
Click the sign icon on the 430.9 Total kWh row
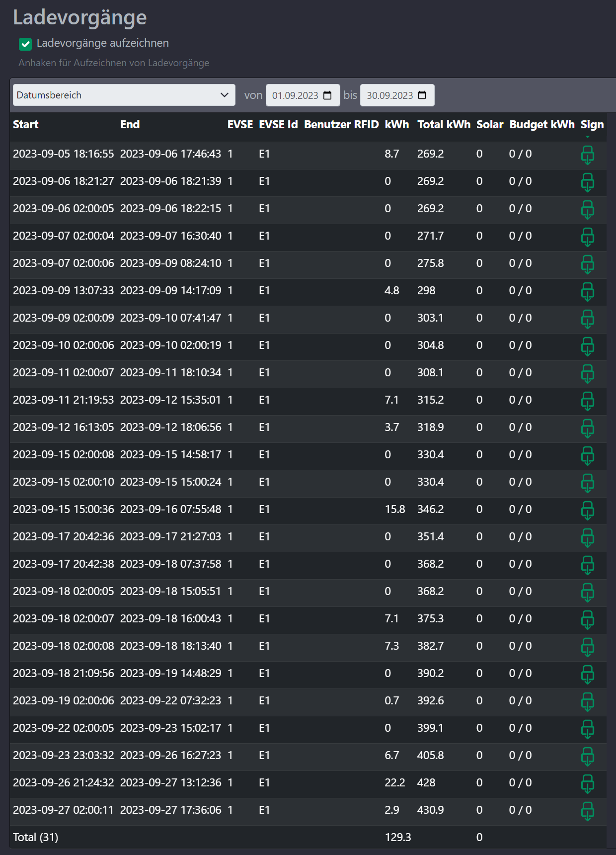pyautogui.click(x=587, y=811)
